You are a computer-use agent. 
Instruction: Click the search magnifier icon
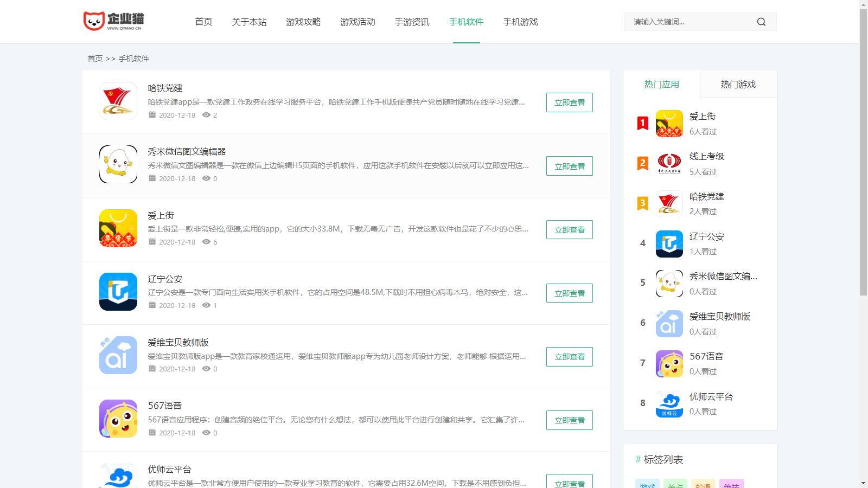(x=761, y=22)
